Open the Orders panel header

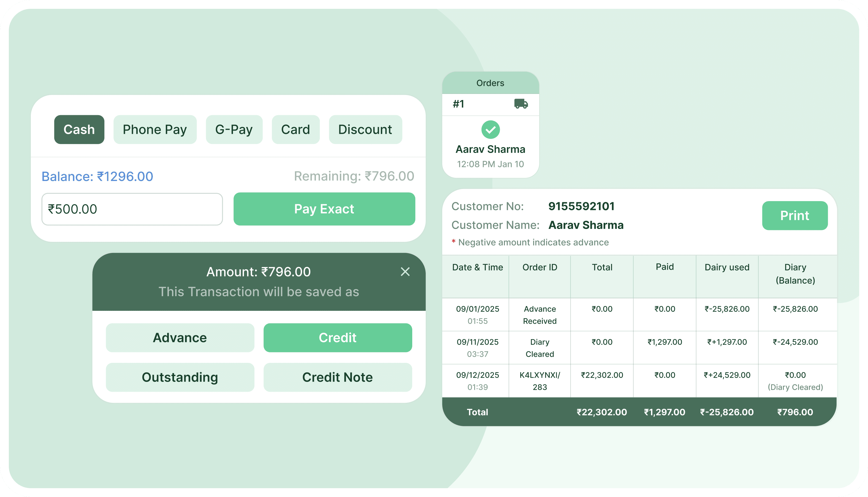[x=490, y=83]
